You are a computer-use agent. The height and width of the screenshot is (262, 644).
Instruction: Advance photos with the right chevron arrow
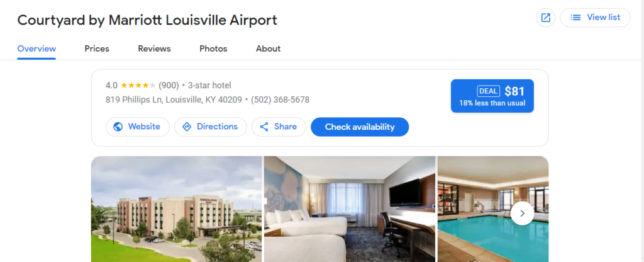coord(523,214)
